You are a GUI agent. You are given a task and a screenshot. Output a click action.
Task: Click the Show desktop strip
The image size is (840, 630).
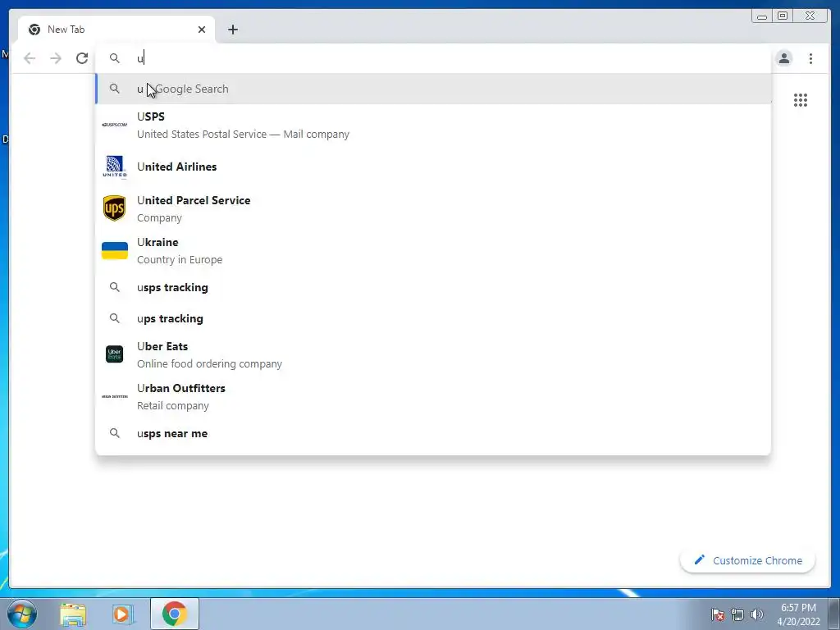tap(834, 614)
